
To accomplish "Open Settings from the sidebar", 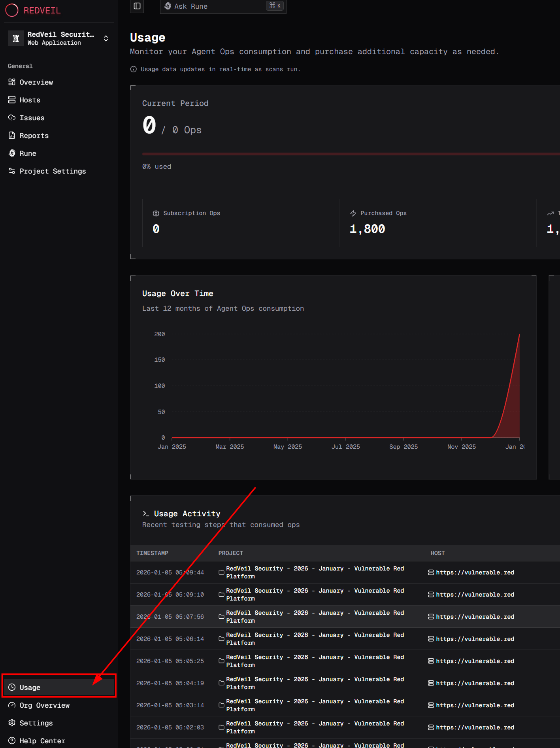I will [36, 723].
